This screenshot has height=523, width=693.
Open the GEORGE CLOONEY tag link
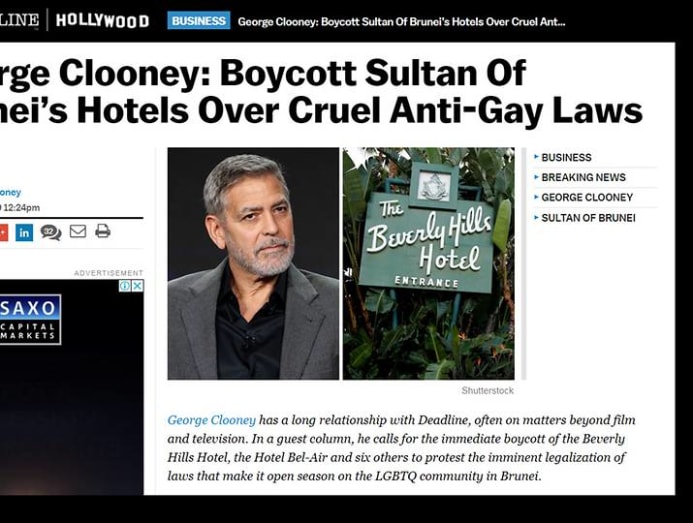(587, 197)
